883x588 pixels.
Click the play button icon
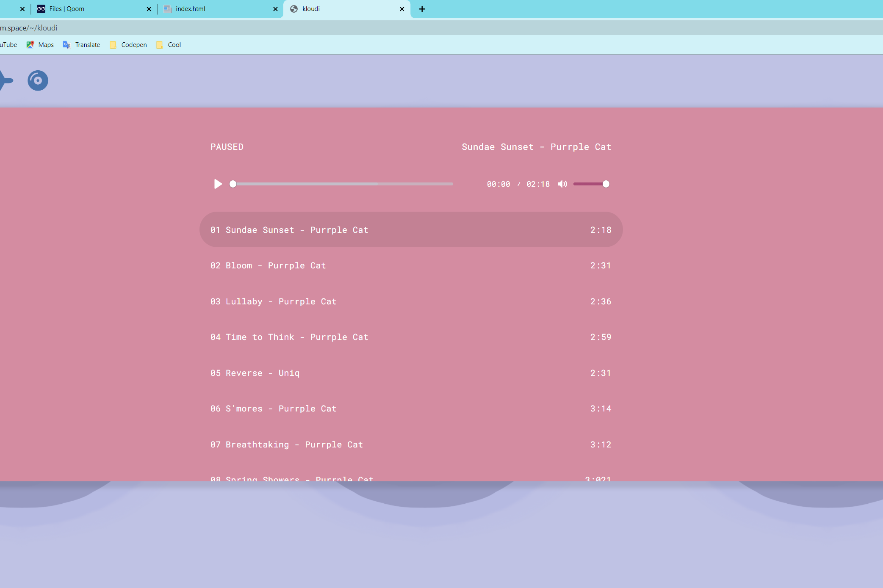tap(218, 184)
